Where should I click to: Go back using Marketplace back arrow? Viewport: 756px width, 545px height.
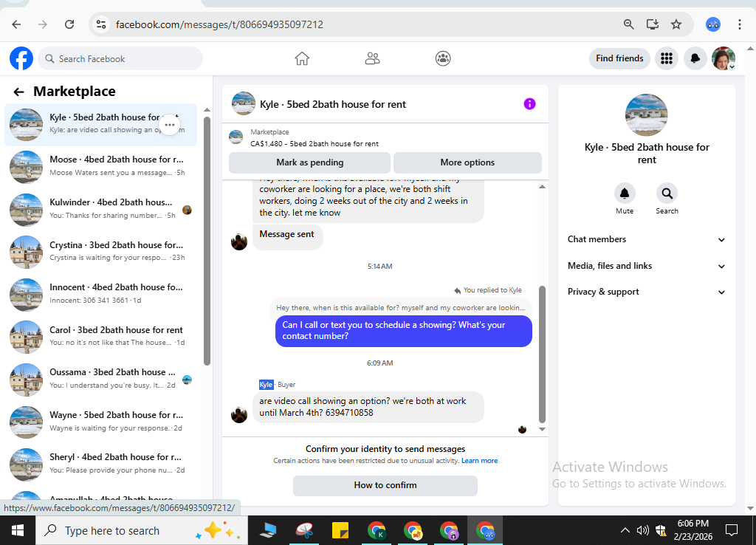pyautogui.click(x=18, y=92)
